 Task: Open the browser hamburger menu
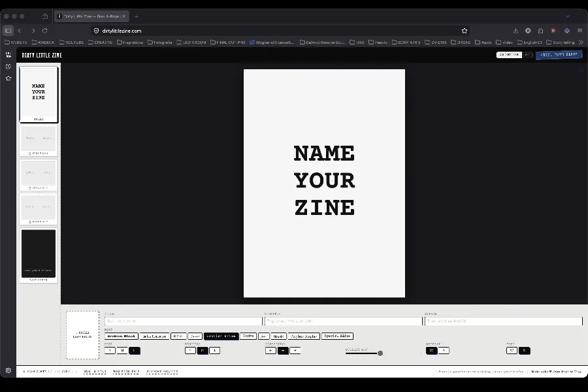580,31
